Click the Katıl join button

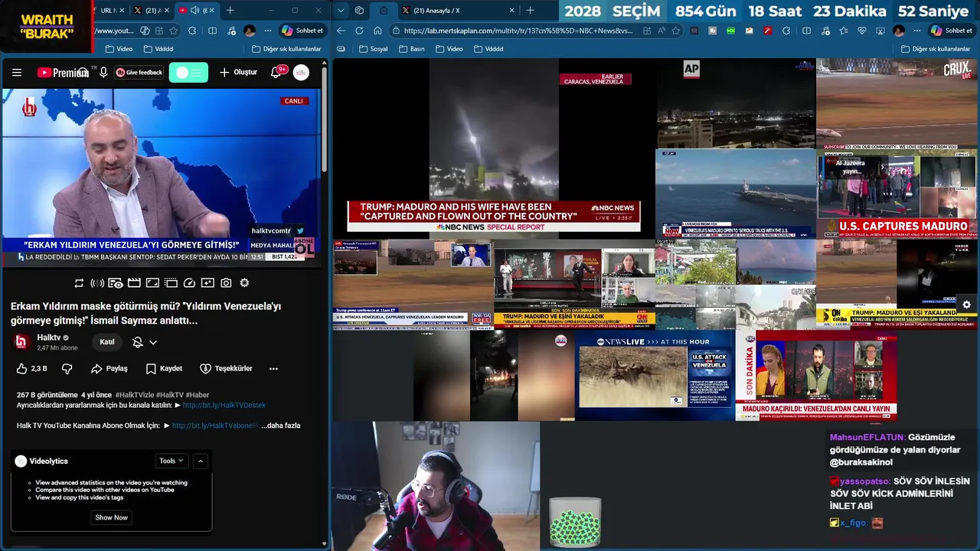pos(107,342)
